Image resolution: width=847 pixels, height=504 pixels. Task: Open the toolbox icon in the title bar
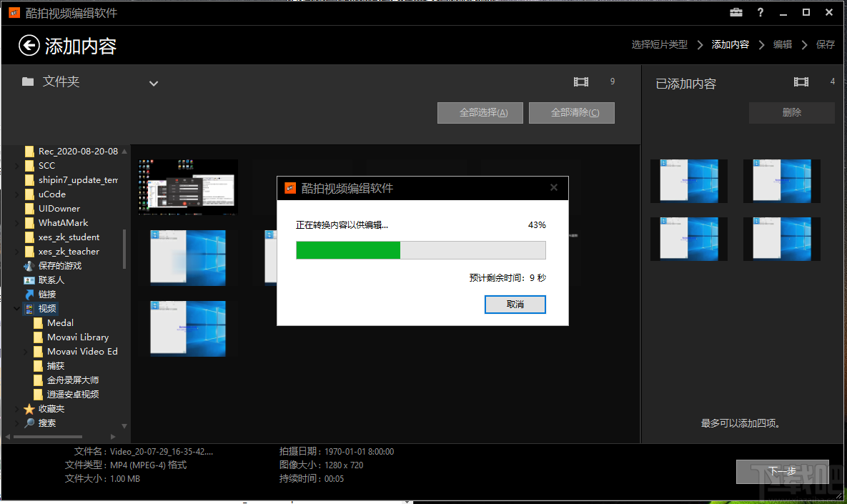tap(735, 12)
